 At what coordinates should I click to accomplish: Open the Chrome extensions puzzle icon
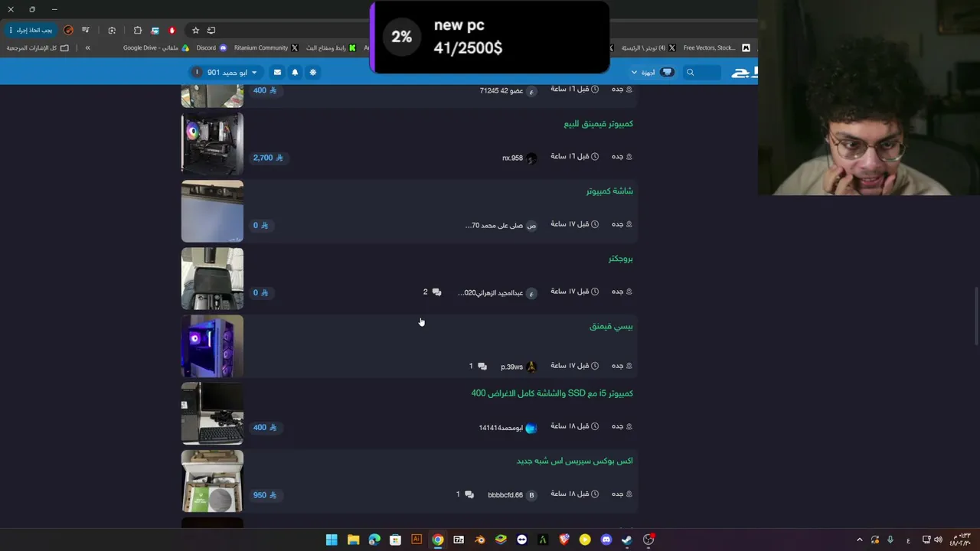click(138, 30)
